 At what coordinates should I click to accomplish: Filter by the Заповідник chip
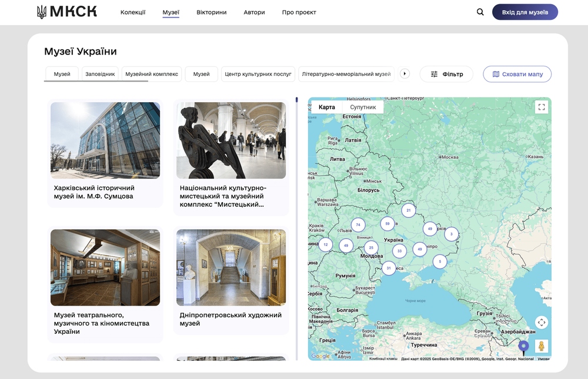pyautogui.click(x=100, y=74)
